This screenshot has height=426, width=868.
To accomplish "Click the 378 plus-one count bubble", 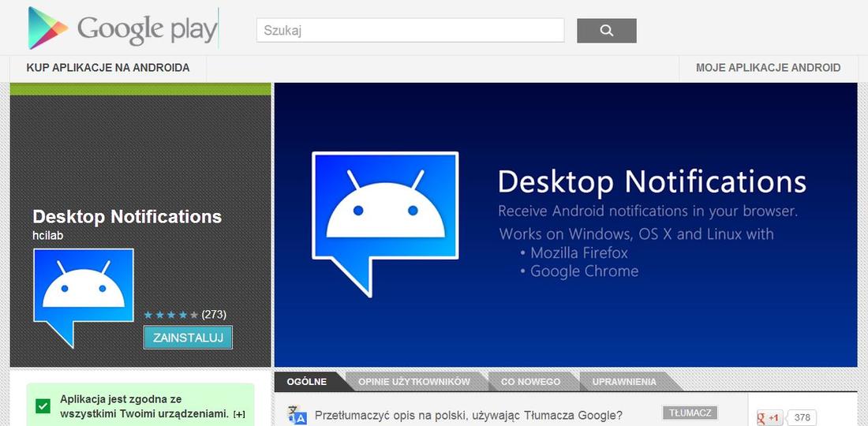I will (802, 417).
